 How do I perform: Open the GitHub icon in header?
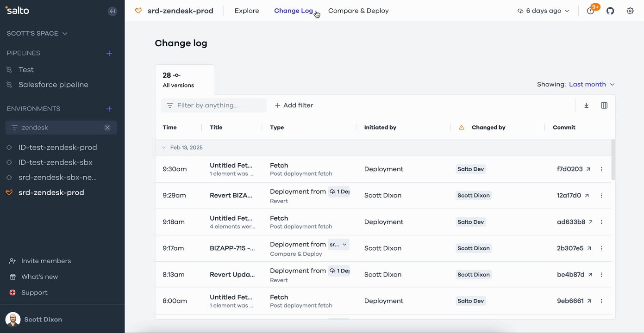pos(610,11)
